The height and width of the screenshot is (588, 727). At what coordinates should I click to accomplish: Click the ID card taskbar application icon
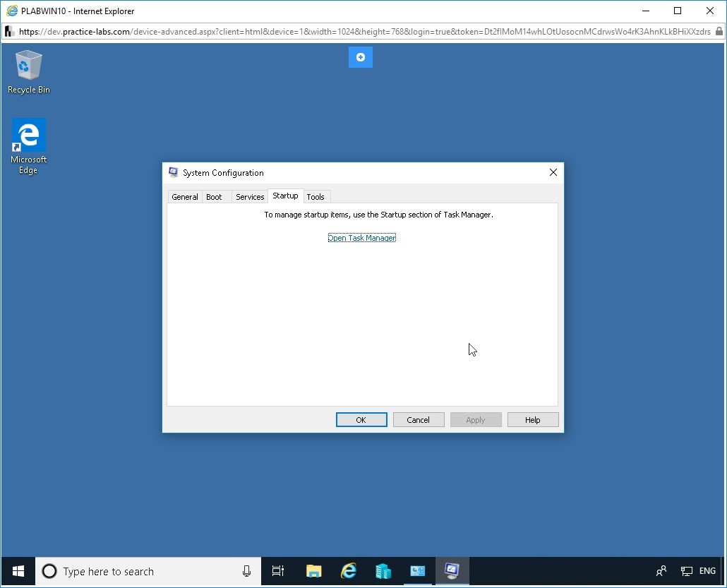[x=417, y=571]
